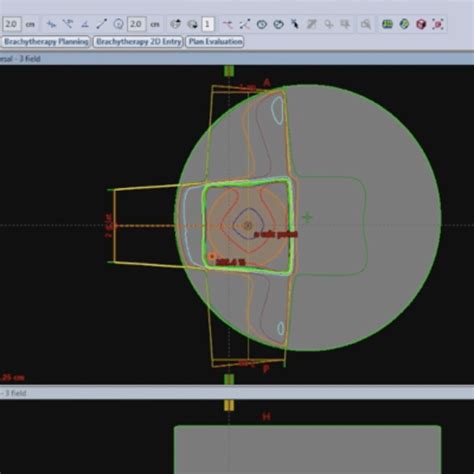Click the green globe view icon
Image resolution: width=474 pixels, height=474 pixels.
tap(404, 24)
